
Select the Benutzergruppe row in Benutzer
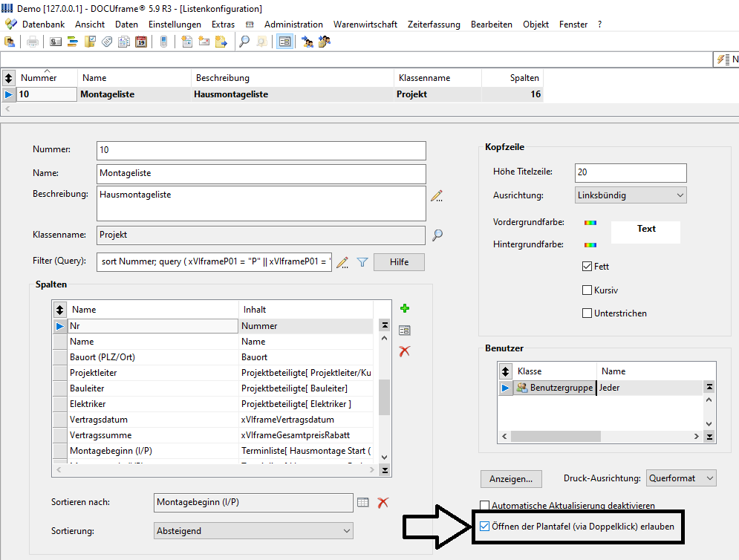(x=601, y=388)
